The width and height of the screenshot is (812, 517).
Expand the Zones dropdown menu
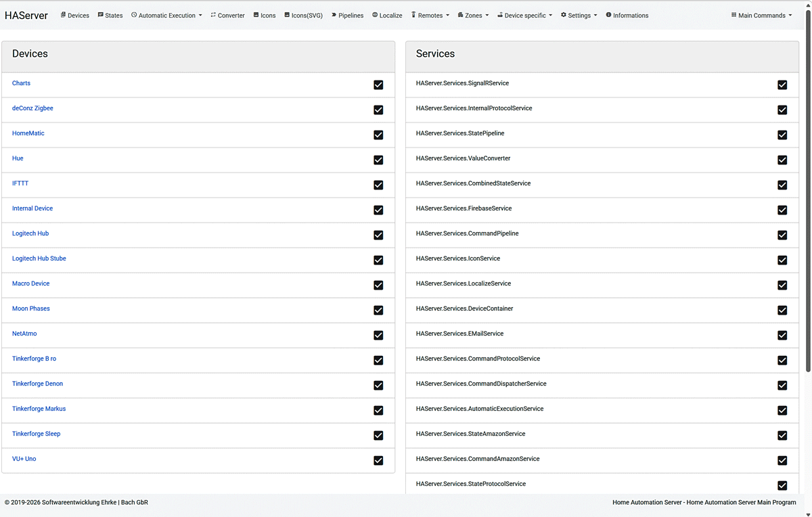tap(473, 15)
